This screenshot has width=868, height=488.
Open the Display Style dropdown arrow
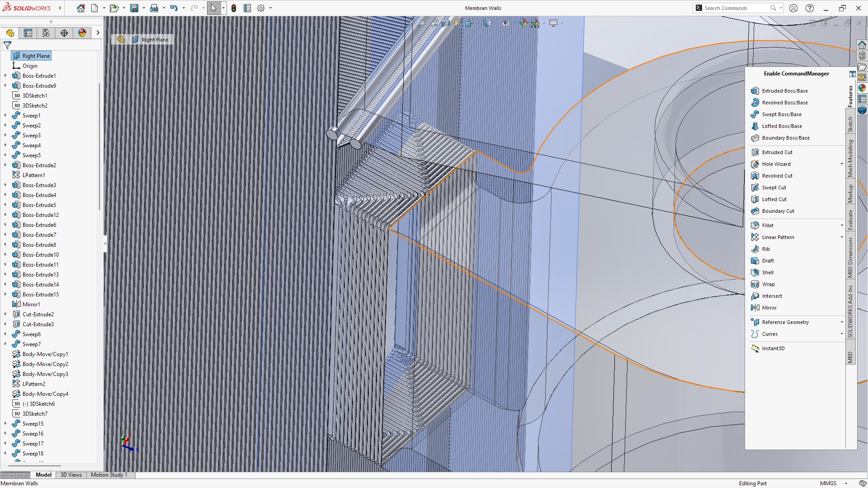click(x=497, y=23)
